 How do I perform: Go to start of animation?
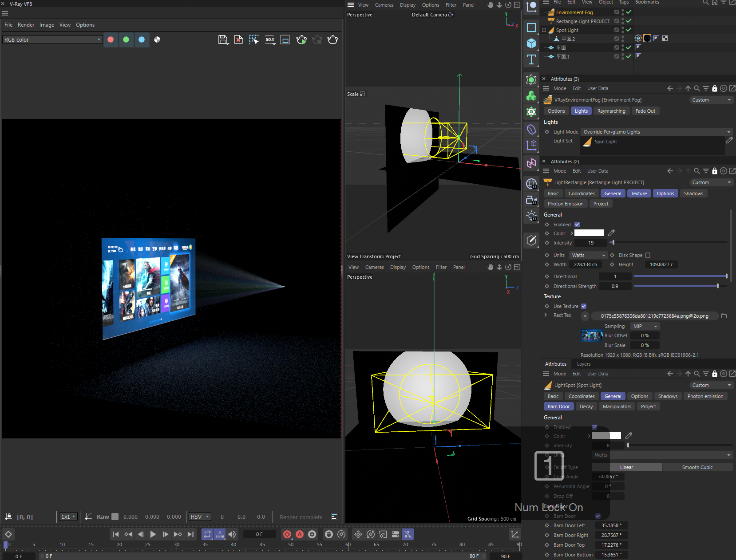tap(116, 534)
